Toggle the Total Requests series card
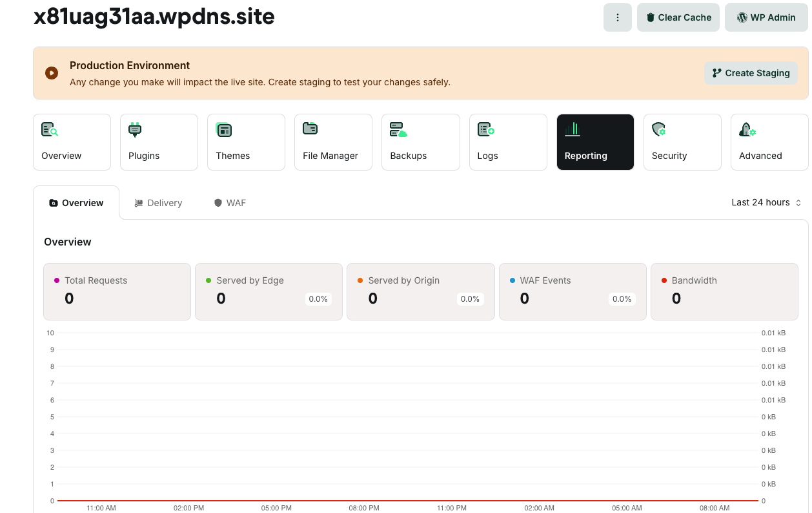 (117, 291)
